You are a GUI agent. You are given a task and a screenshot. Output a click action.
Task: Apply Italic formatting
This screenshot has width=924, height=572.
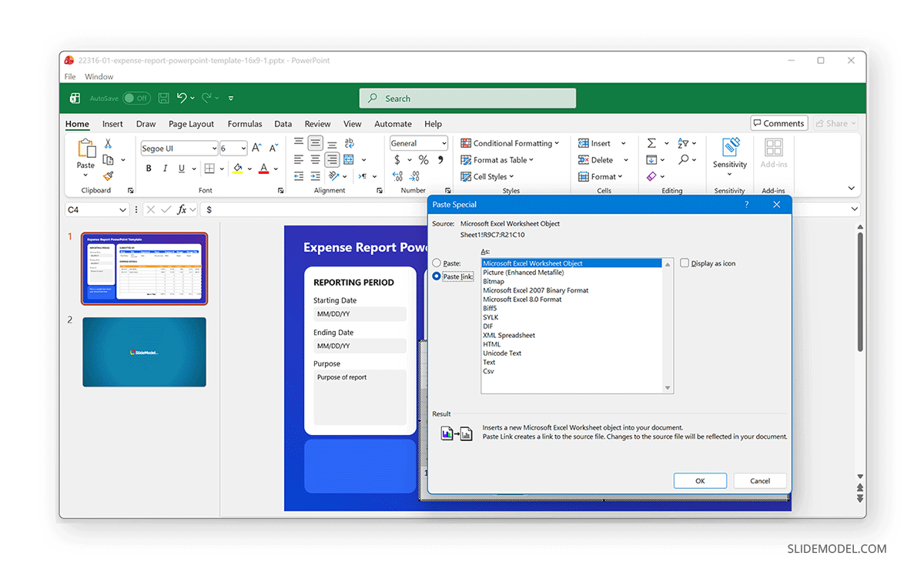(165, 169)
